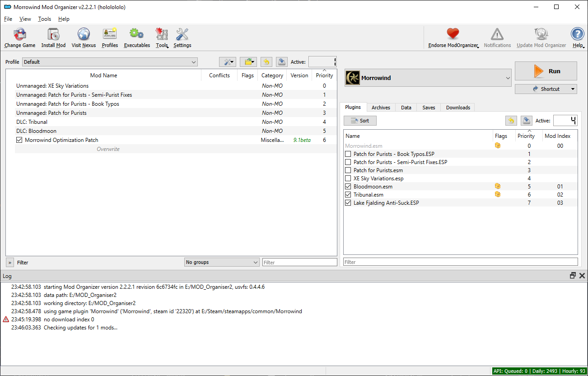Click the Change Game toolbar icon
This screenshot has width=588, height=376.
[x=20, y=34]
